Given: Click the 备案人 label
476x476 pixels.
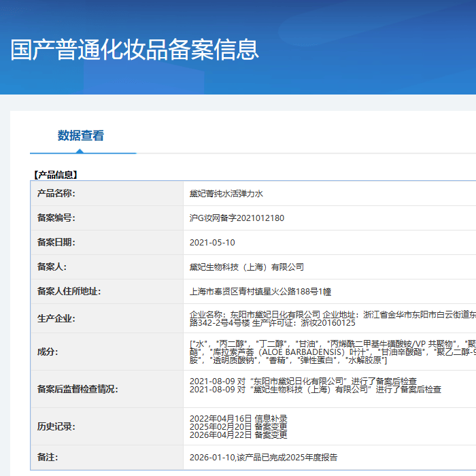Looking at the screenshot, I should 52,267.
